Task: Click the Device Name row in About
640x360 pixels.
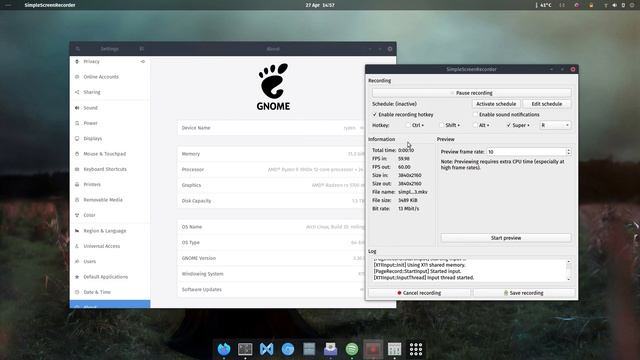Action: coord(271,128)
